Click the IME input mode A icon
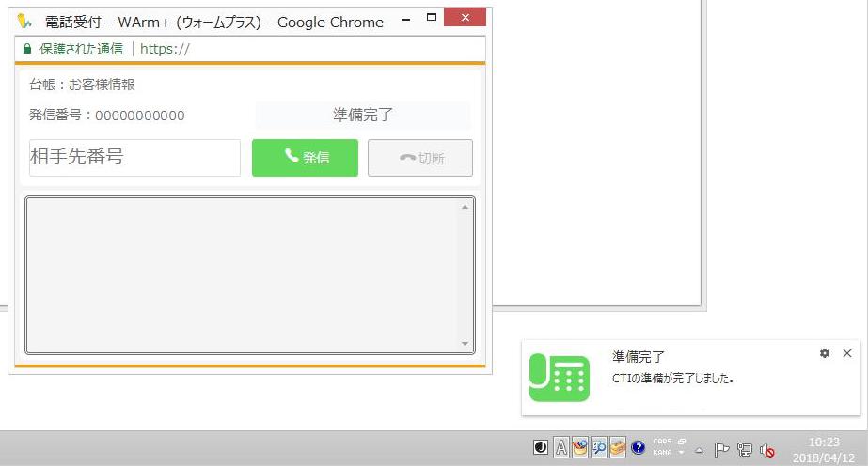Screen dimensions: 868x466 (x=561, y=447)
